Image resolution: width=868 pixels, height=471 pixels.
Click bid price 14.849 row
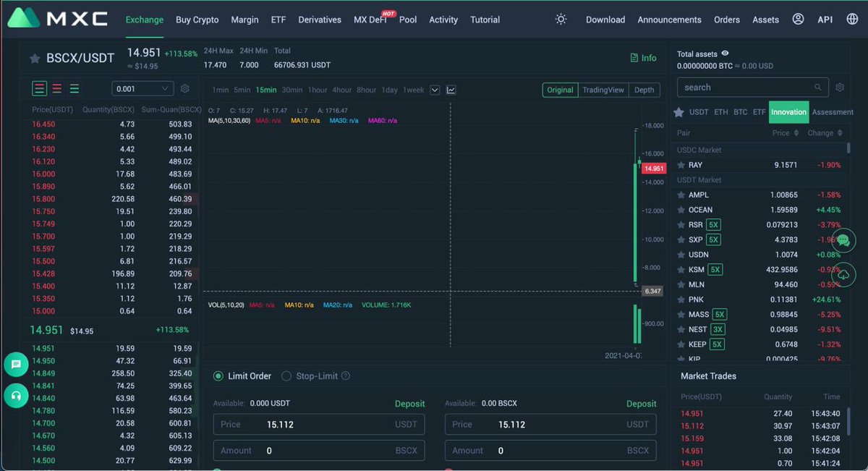113,373
